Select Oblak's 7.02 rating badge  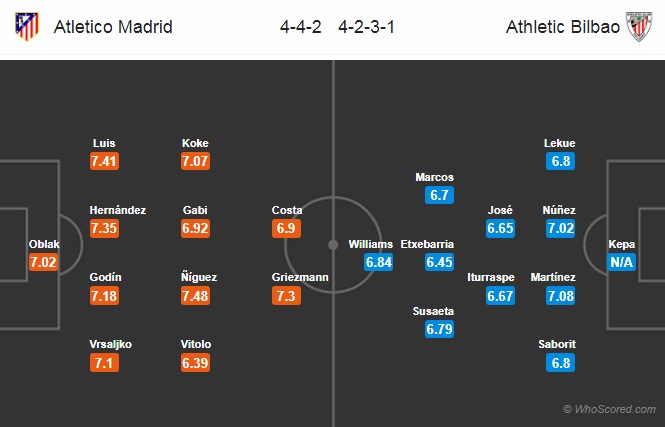43,262
